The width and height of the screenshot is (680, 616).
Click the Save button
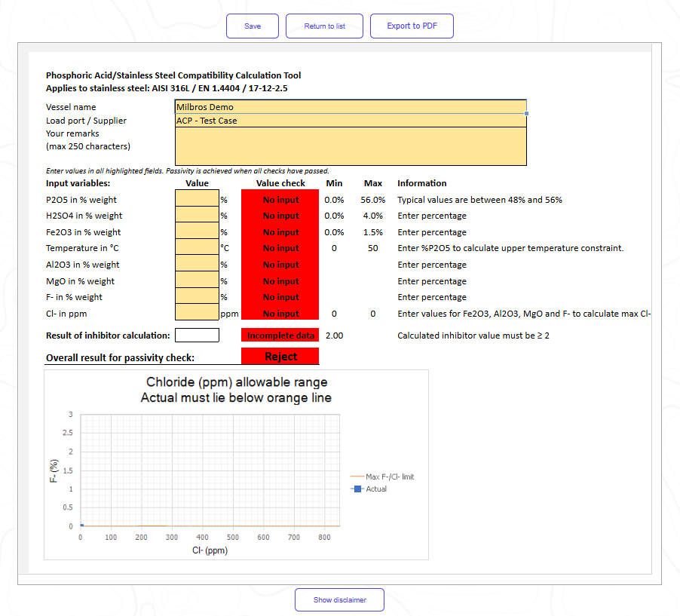point(253,26)
